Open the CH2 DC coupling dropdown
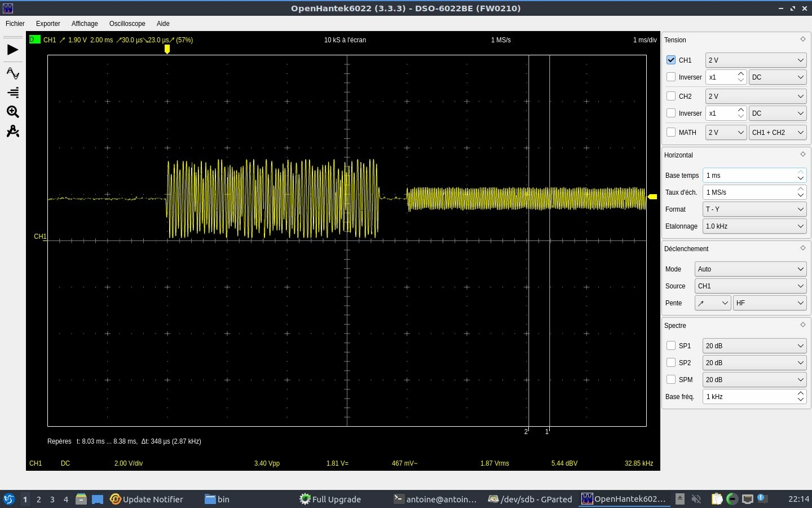This screenshot has width=812, height=508. point(777,113)
